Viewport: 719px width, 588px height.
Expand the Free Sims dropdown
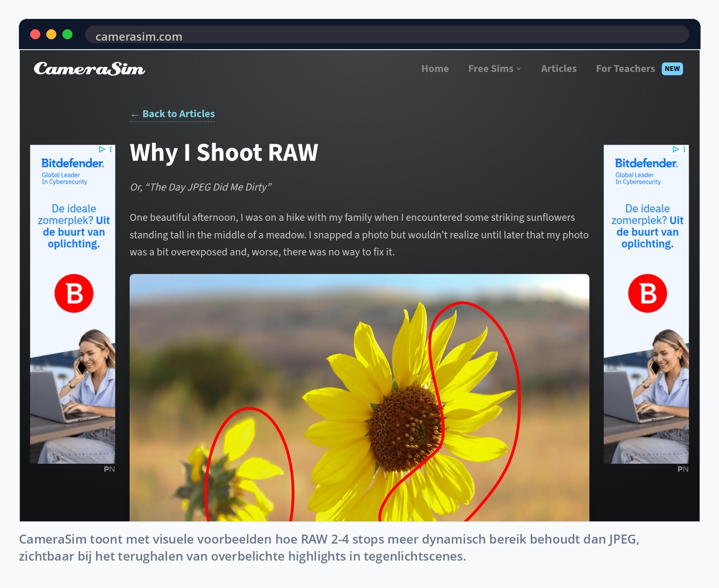pyautogui.click(x=495, y=69)
